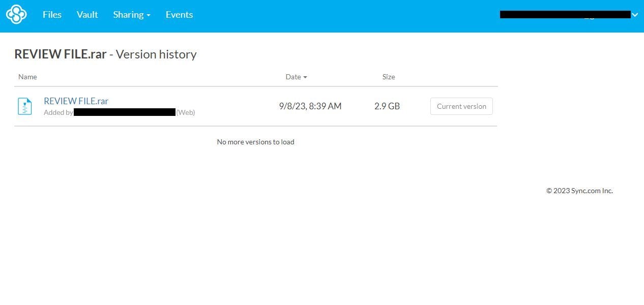Open the REVIEW FILE.rar link

76,101
